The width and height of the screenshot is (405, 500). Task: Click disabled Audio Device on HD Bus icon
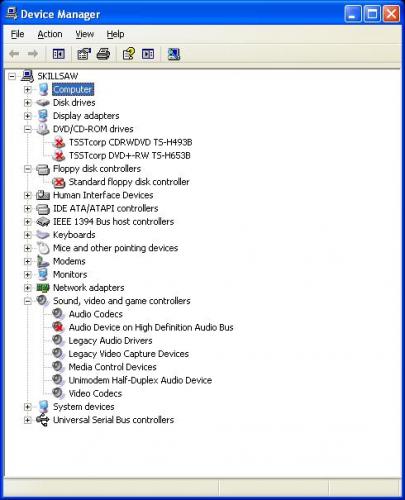coord(59,327)
